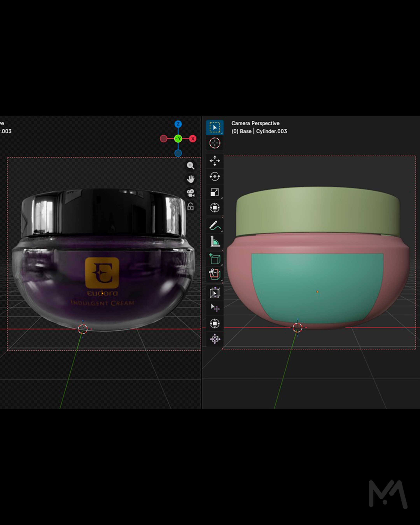Click the zoom magnifier viewport icon
The width and height of the screenshot is (420, 525).
click(x=190, y=166)
